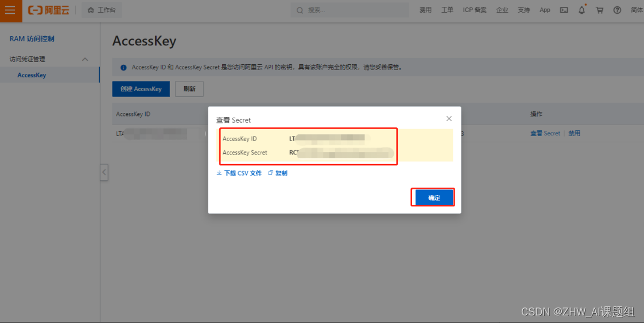This screenshot has width=644, height=323.
Task: Open RAM 访问控制 sidebar heading
Action: click(x=32, y=38)
